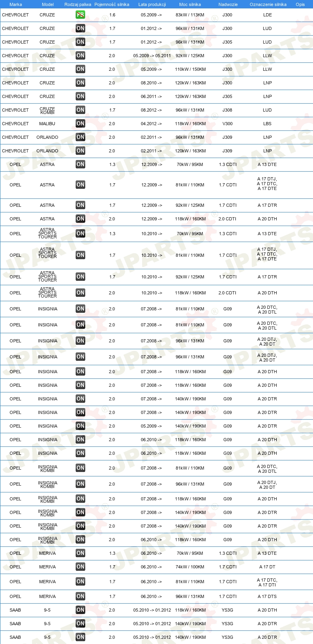Select the 05.2009 -> 05.2011 production years cell

point(152,56)
